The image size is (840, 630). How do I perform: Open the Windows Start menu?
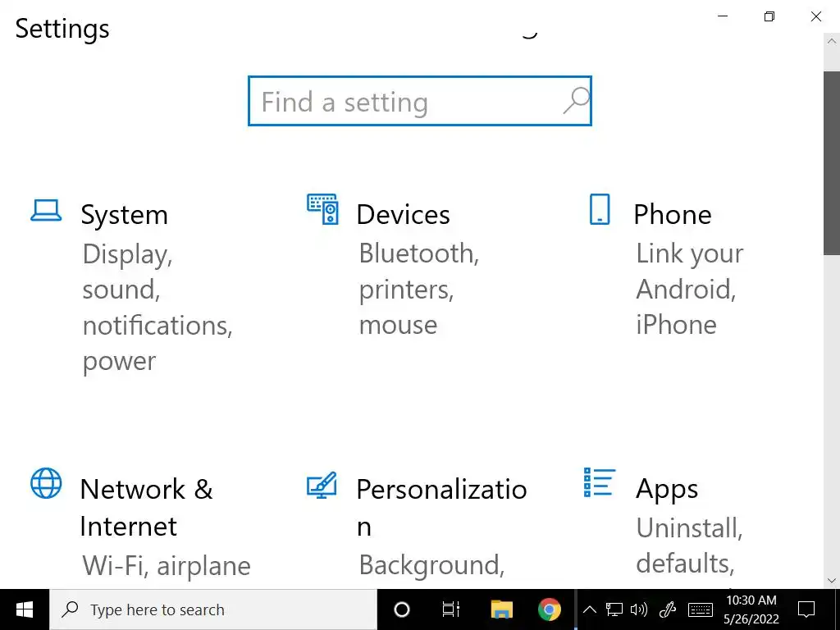(25, 609)
